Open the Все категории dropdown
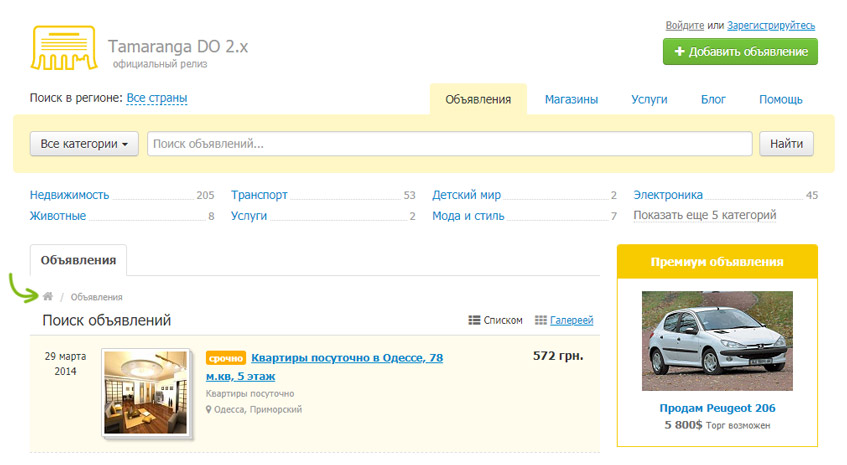847x465 pixels. 84,144
